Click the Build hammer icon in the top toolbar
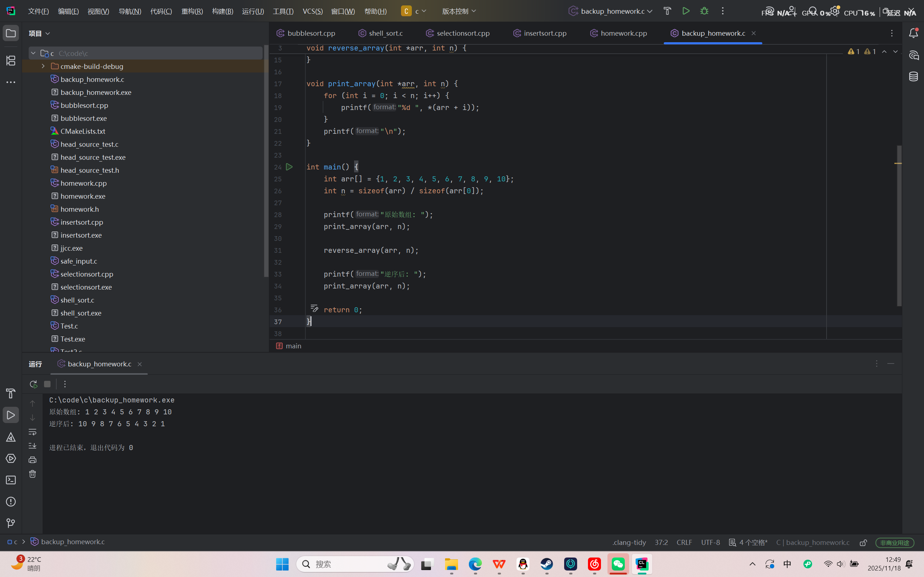 (x=667, y=11)
